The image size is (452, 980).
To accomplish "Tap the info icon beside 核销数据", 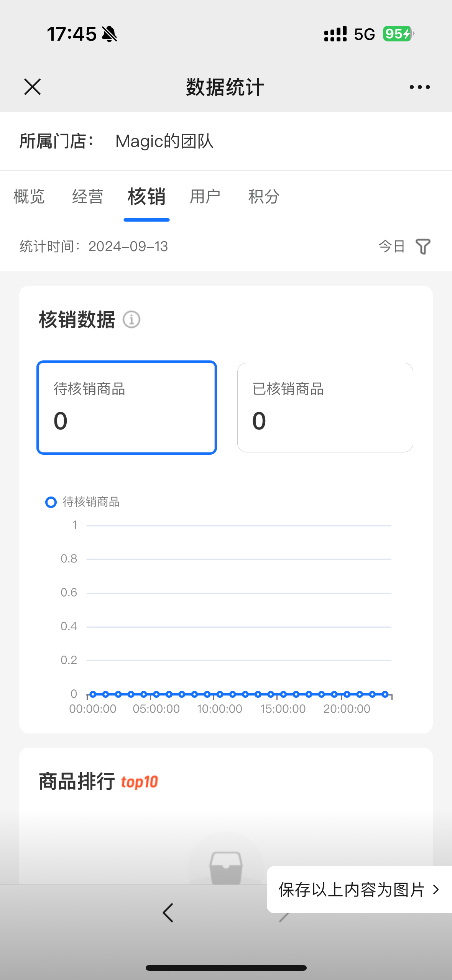I will click(131, 319).
